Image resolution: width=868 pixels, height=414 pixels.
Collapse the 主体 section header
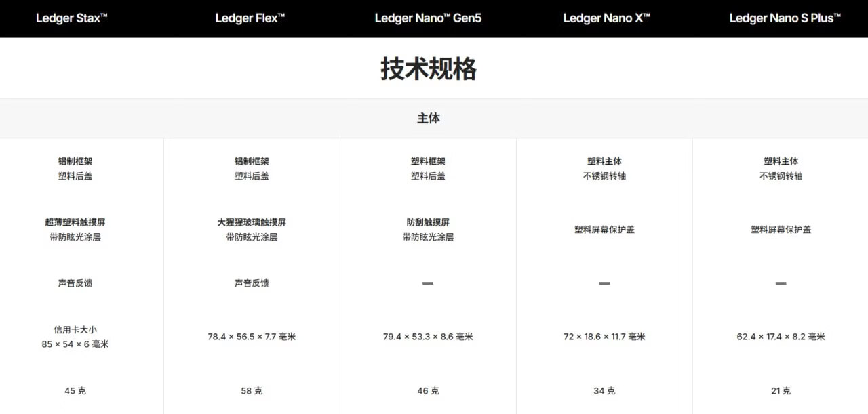pos(434,118)
